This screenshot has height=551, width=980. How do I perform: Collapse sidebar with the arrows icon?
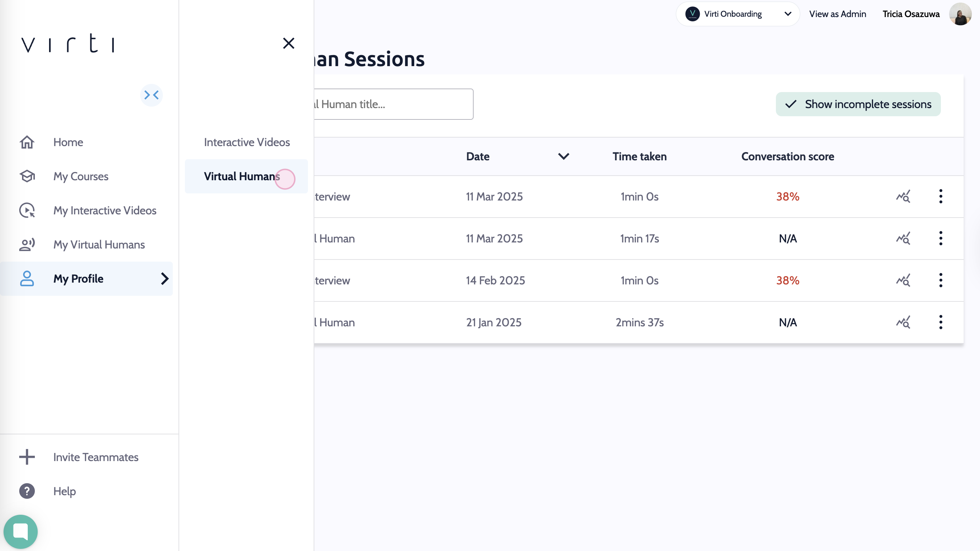click(151, 95)
